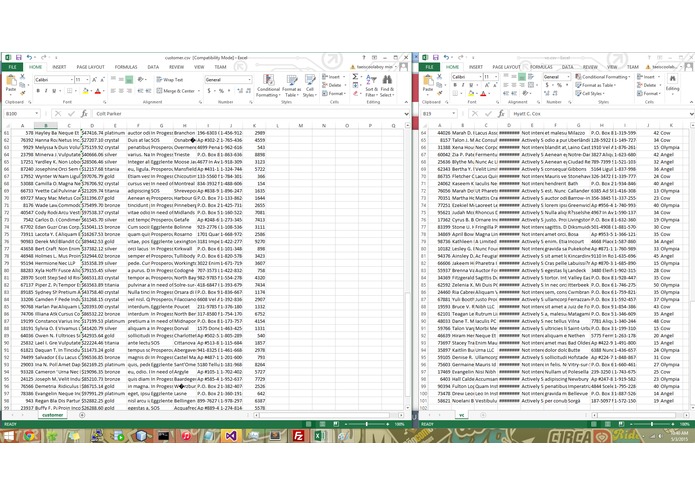Click formula bar containing Hyatt C. Cox
The width and height of the screenshot is (695, 494).
(599, 114)
